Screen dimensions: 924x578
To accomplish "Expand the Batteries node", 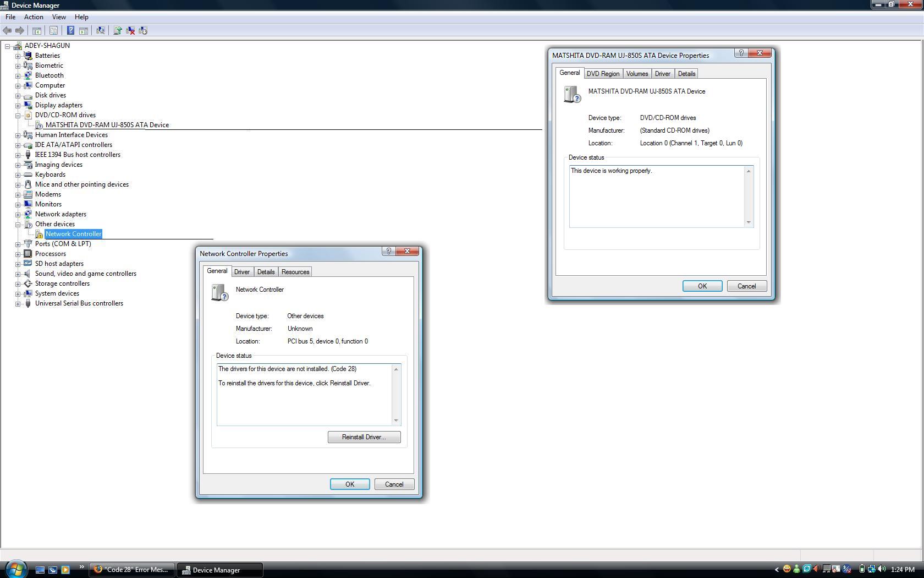I will tap(18, 56).
